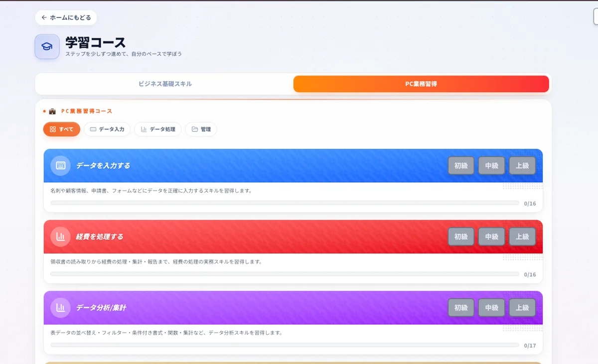Click the chart icon on データ分析/集計 card
Viewport: 598px width, 364px height.
(61, 308)
